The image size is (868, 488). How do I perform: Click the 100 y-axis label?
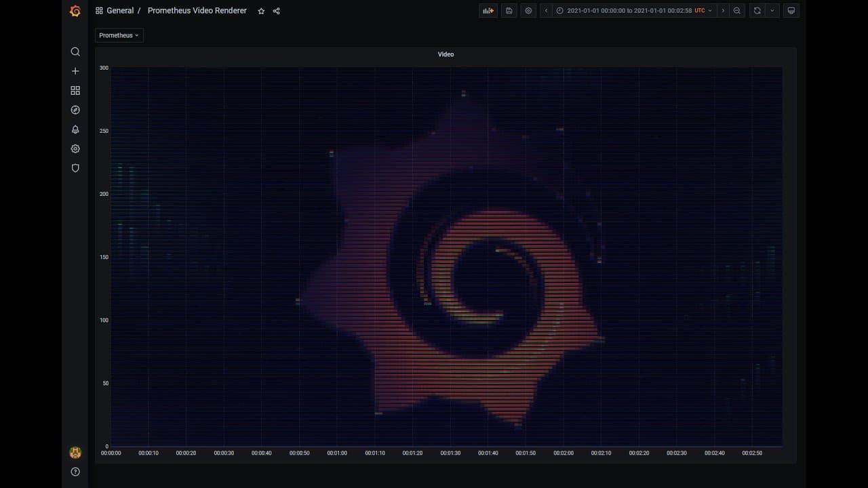click(x=104, y=320)
